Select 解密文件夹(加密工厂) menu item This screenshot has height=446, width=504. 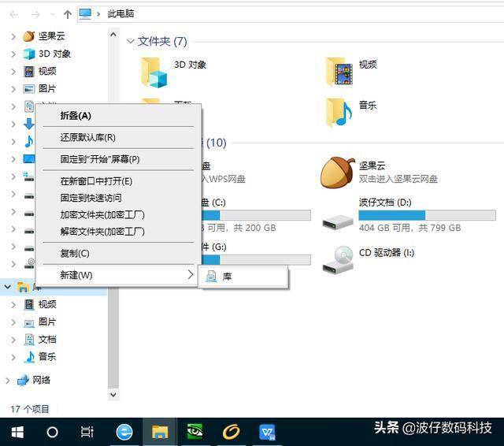[x=118, y=232]
